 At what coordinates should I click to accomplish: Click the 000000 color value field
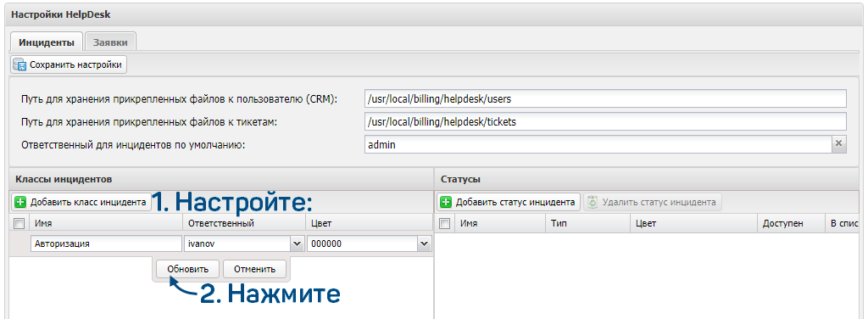coord(363,243)
